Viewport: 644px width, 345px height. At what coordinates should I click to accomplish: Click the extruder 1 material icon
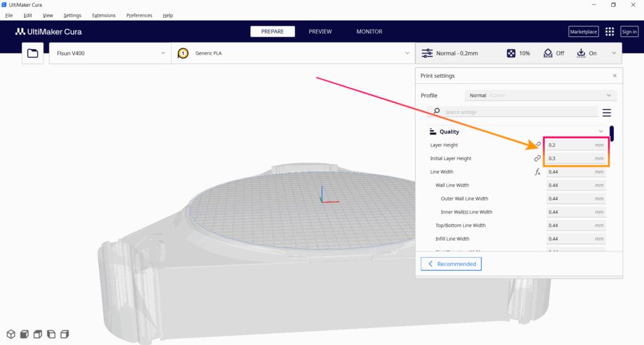coord(183,53)
